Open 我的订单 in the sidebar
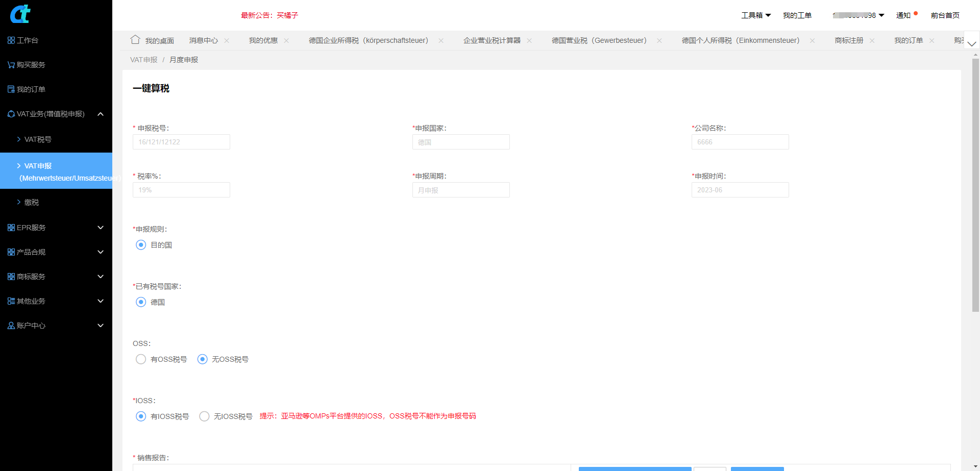 56,89
